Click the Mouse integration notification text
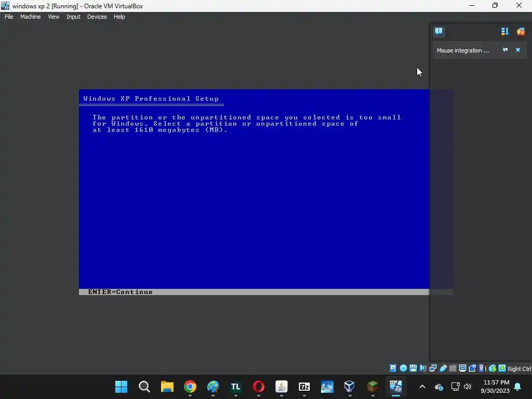The height and width of the screenshot is (399, 532). click(463, 50)
